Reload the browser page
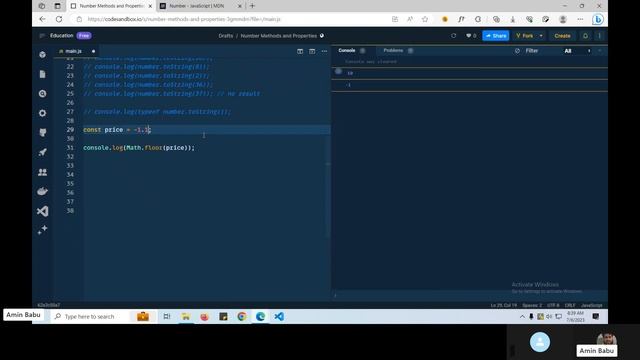 [59, 19]
